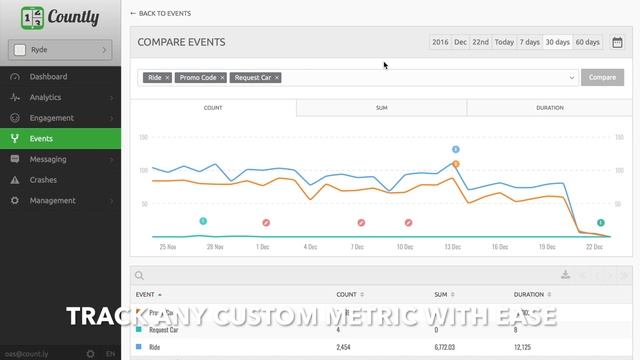Click the Dashboard gauge icon
640x360 pixels.
15,77
